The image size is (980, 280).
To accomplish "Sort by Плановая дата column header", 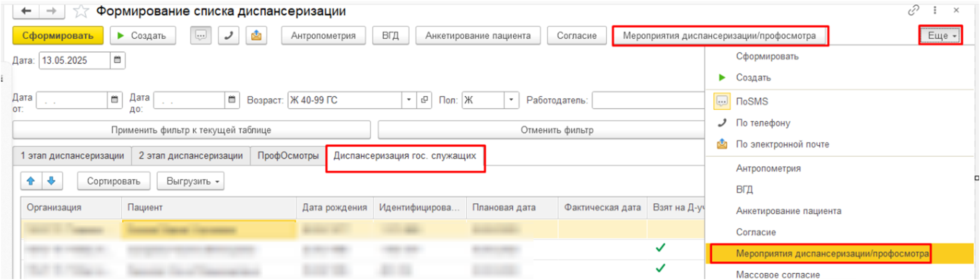I will pyautogui.click(x=504, y=207).
